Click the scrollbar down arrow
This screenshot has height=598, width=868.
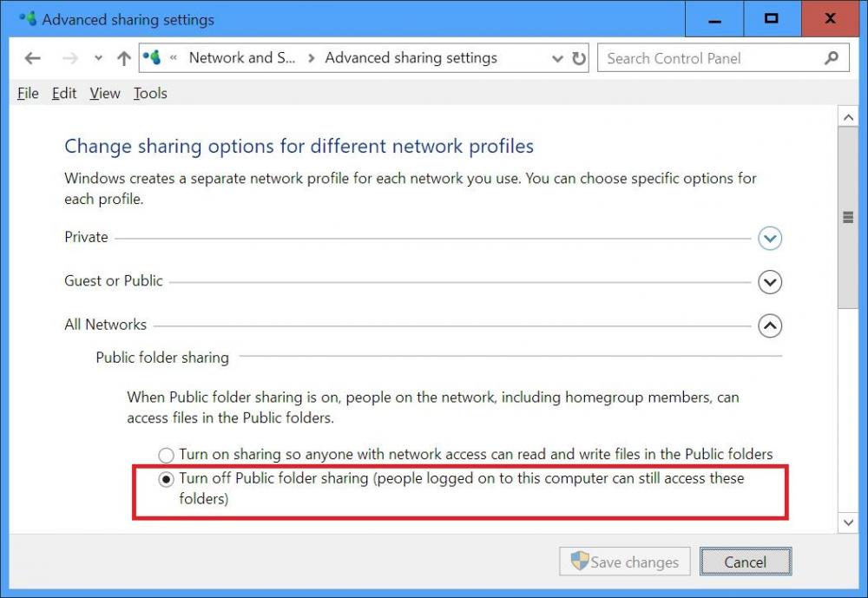click(848, 522)
